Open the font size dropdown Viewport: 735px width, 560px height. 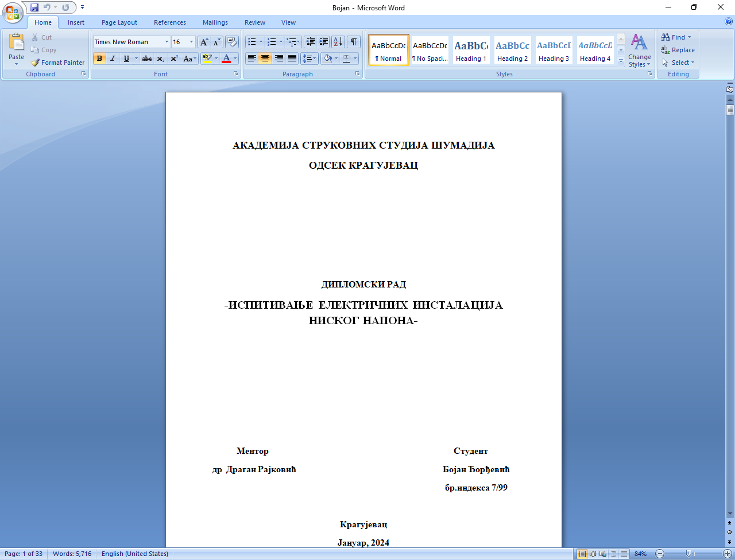tap(191, 42)
